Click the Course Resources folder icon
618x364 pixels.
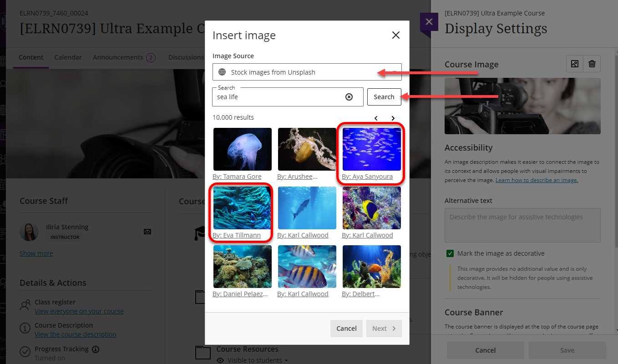point(203,353)
